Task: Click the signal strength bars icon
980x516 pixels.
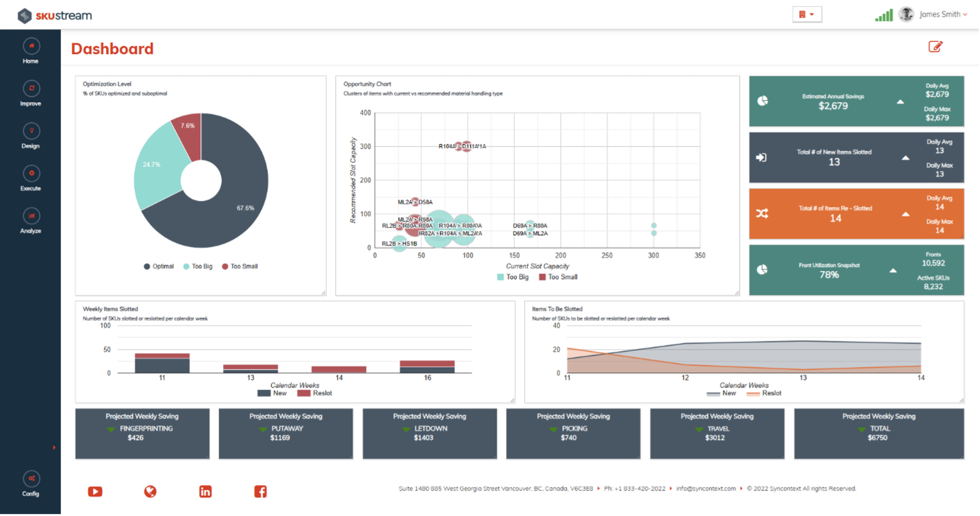Action: pyautogui.click(x=884, y=15)
